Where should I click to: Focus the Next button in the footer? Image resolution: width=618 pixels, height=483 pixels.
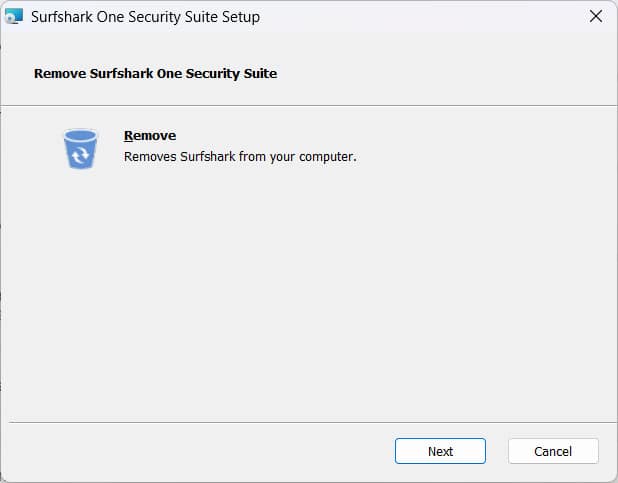coord(440,451)
